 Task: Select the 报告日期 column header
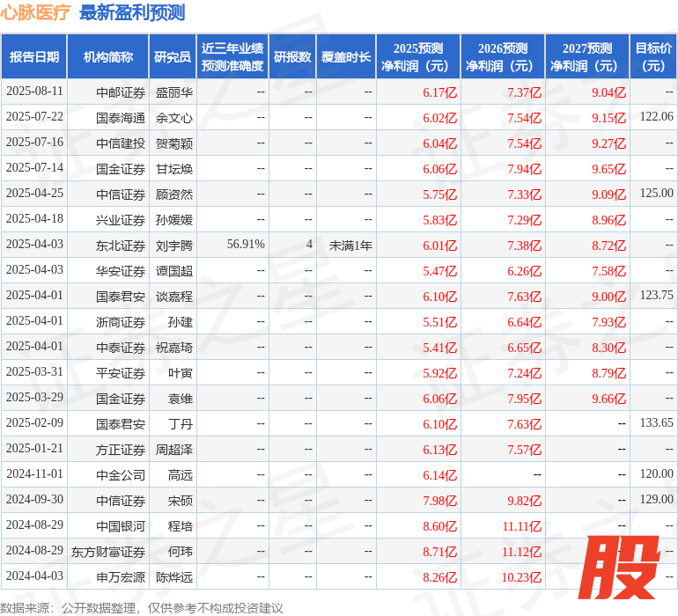tap(34, 57)
